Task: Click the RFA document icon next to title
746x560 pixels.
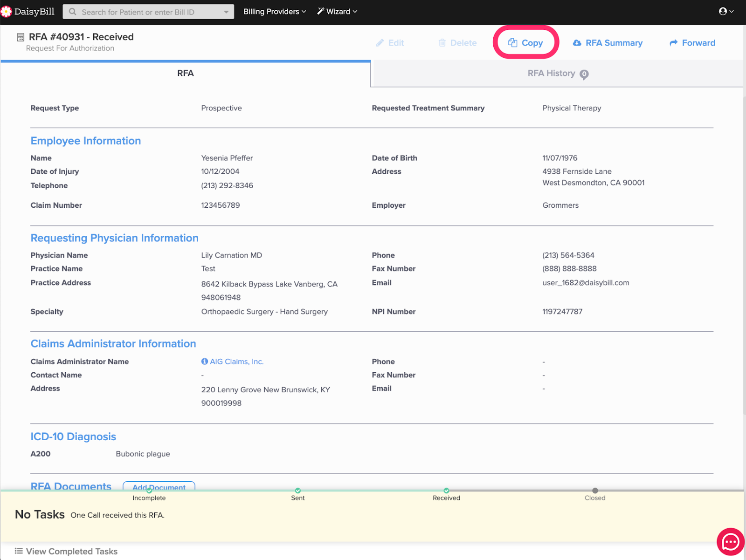Action: coord(21,37)
